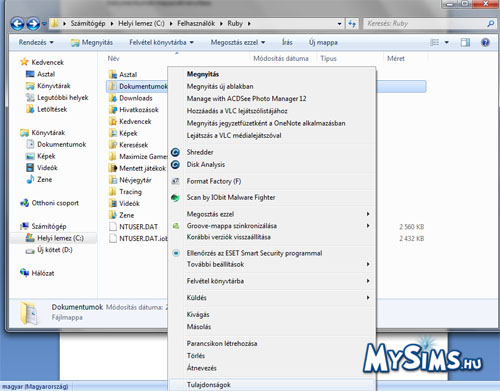Select the Downloads folder icon

[113, 98]
